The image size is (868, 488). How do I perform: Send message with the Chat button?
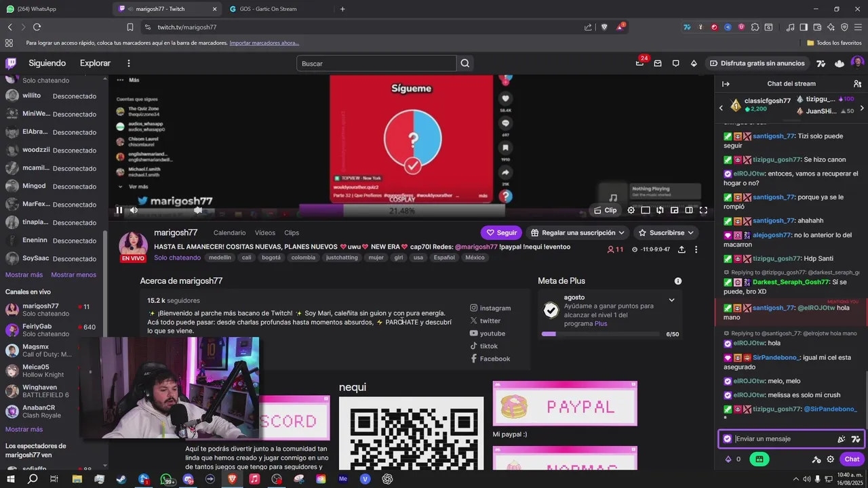(852, 459)
